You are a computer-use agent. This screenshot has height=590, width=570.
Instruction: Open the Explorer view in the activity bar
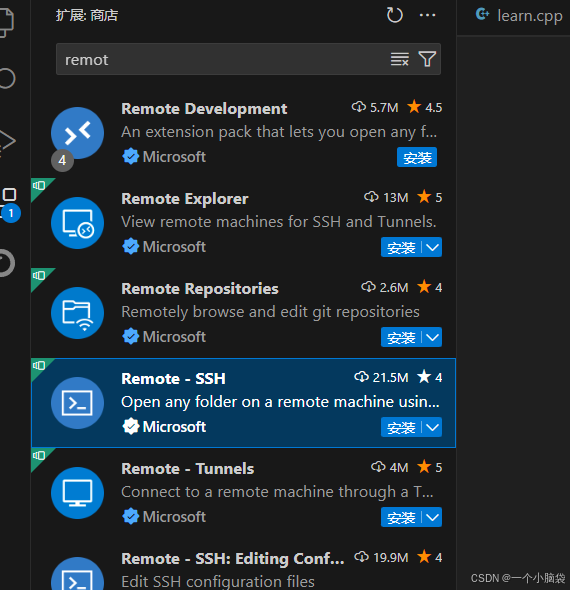(x=7, y=23)
